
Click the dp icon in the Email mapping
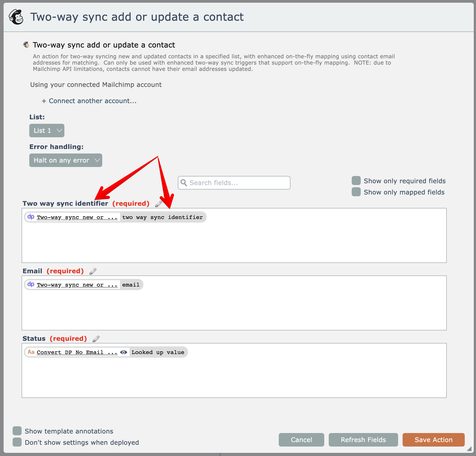31,284
